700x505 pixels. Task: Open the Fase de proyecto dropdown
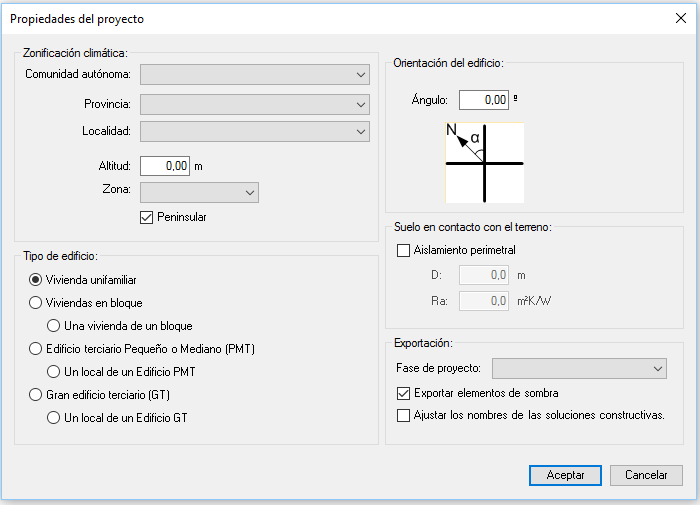[579, 369]
